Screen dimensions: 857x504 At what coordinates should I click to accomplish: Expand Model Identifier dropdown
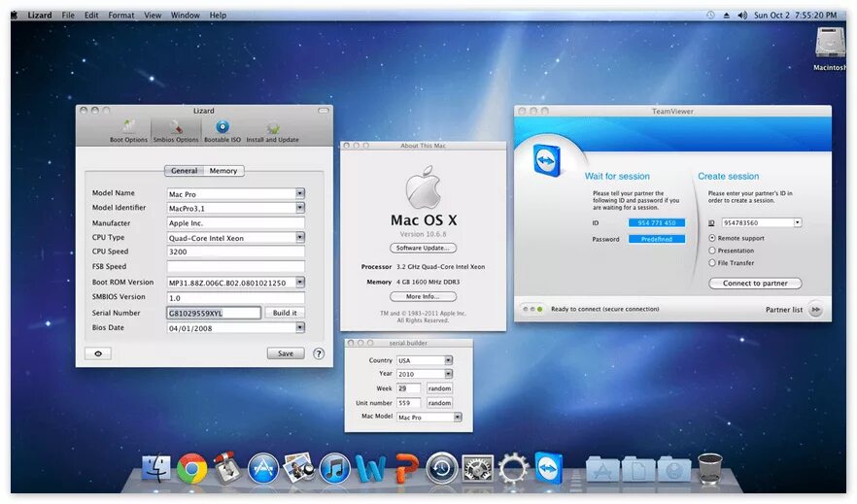tap(300, 208)
